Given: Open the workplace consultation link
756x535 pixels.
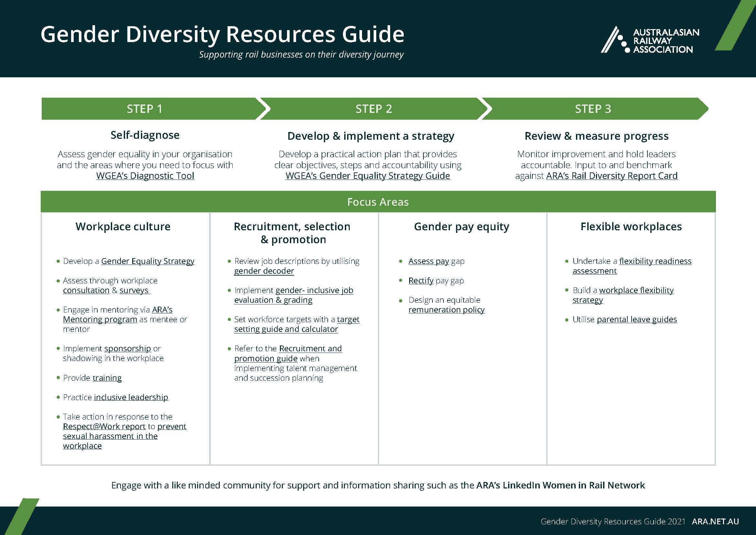Looking at the screenshot, I should pyautogui.click(x=86, y=290).
